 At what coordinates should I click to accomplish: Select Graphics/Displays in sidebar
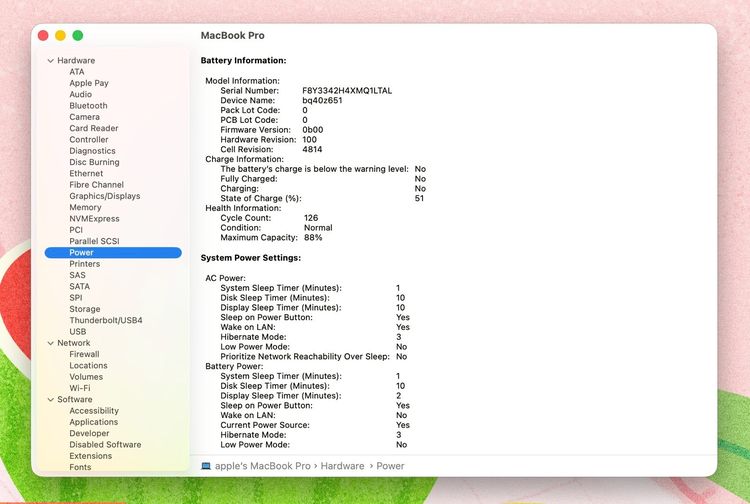click(105, 196)
